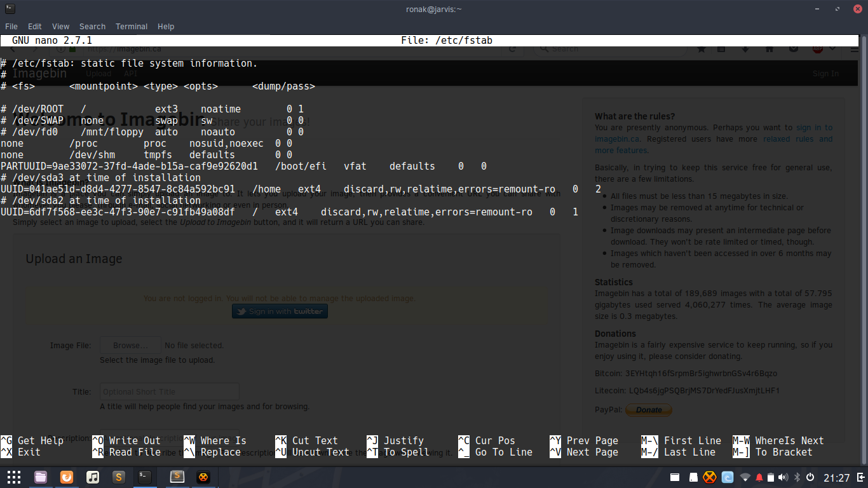This screenshot has width=868, height=488.
Task: Click the logout arrow icon at panel end
Action: (x=860, y=477)
